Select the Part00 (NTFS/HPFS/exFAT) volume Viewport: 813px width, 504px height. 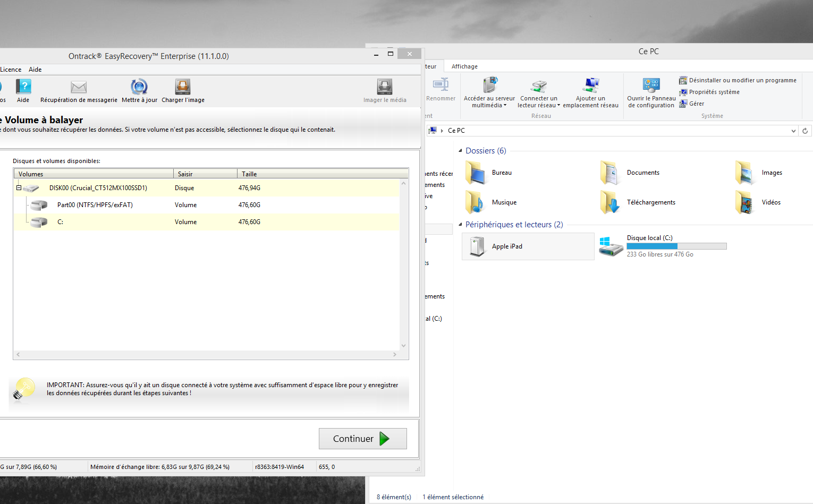pos(207,205)
